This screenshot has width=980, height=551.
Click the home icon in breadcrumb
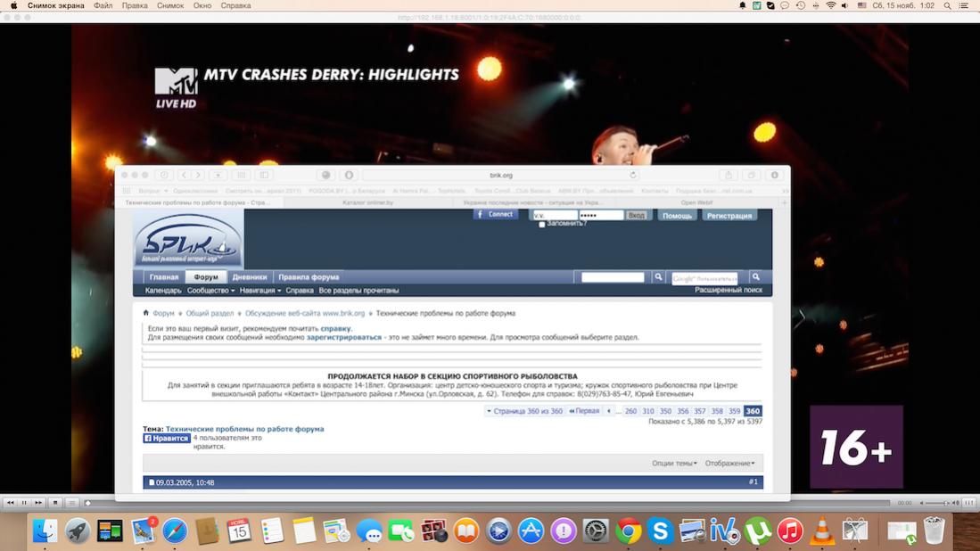[146, 313]
